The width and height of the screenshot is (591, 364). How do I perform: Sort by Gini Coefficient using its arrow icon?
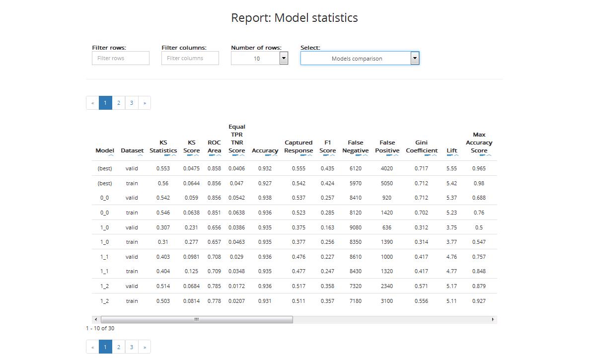tap(434, 156)
